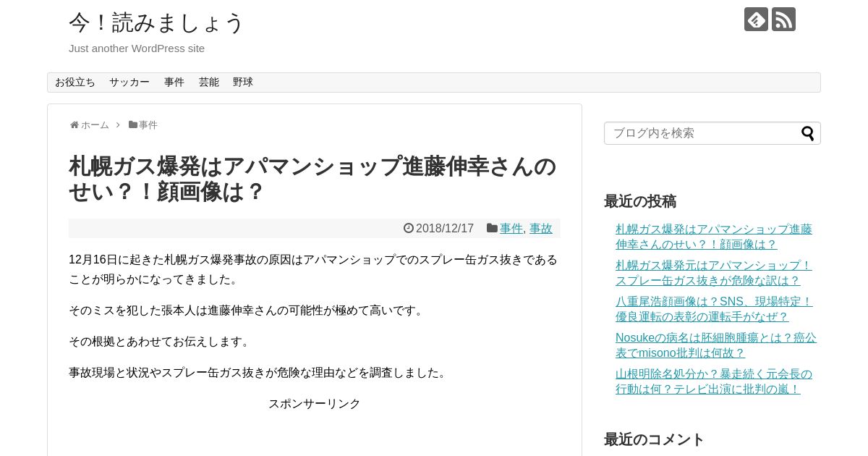
Task: Open recent post 札幌ガス爆発元はアパマンショップ！スプレー缶
Action: click(x=714, y=273)
